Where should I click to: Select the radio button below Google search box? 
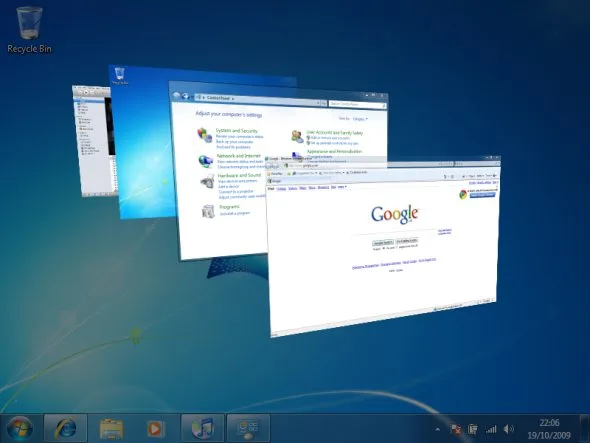click(x=383, y=248)
